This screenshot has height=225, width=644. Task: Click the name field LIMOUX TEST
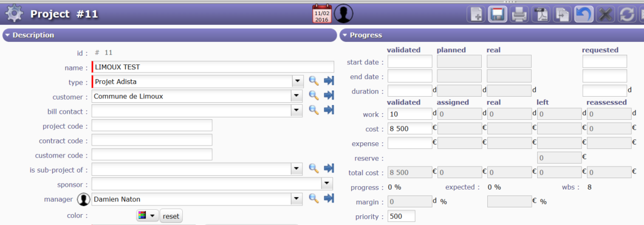(213, 67)
